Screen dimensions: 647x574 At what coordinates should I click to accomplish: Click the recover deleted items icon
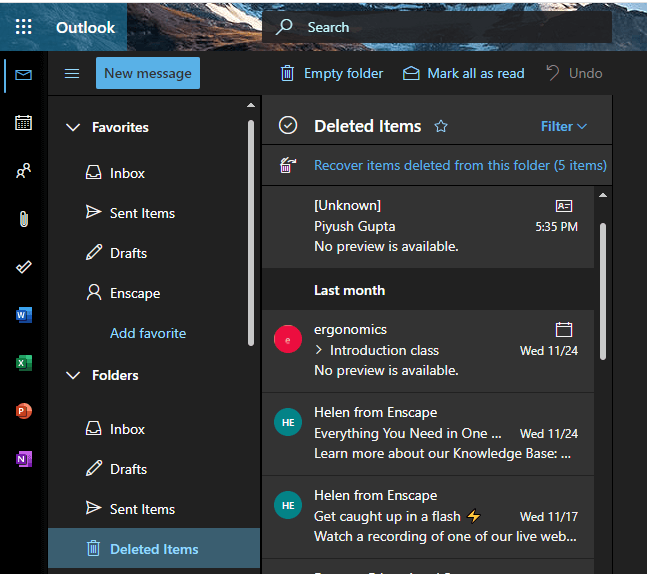point(288,165)
